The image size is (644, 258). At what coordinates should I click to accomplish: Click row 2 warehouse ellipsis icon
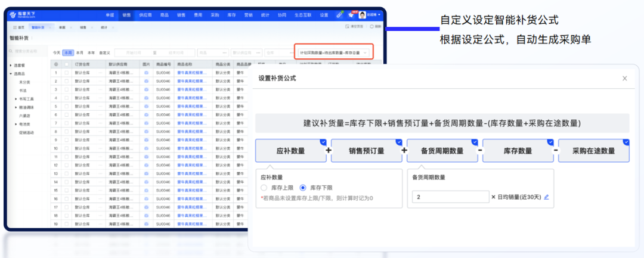100,81
